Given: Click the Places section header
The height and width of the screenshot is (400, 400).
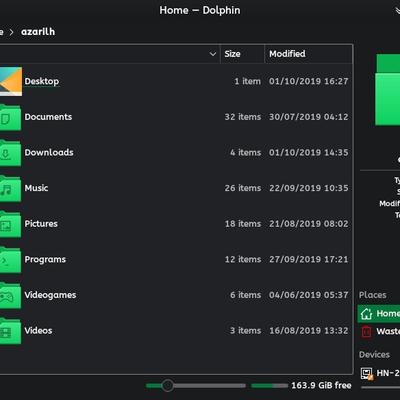Looking at the screenshot, I should tap(373, 295).
